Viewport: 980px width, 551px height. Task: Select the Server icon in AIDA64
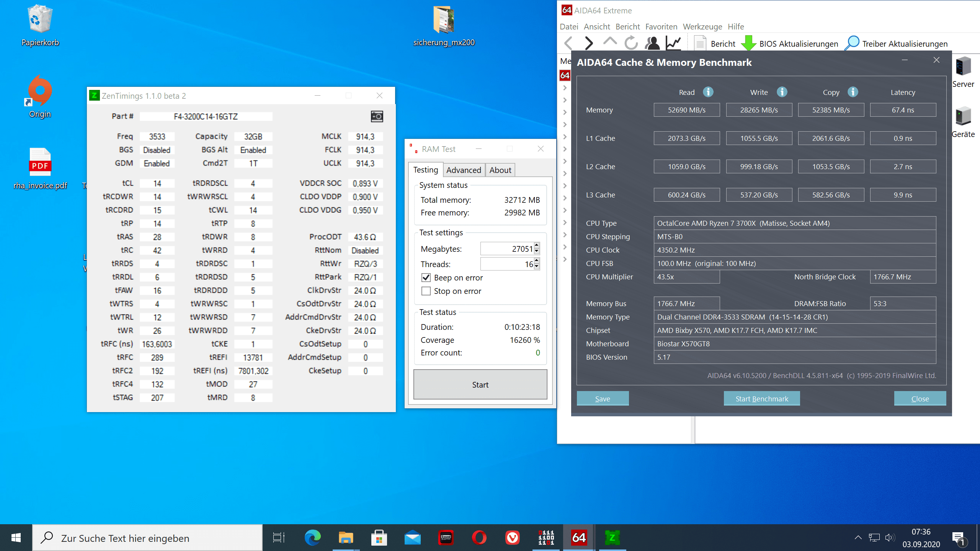tap(963, 72)
